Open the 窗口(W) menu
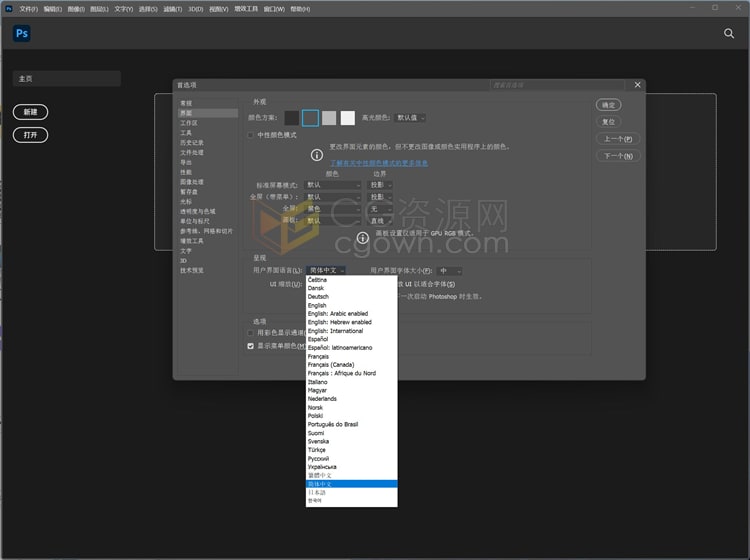This screenshot has width=750, height=560. (274, 9)
